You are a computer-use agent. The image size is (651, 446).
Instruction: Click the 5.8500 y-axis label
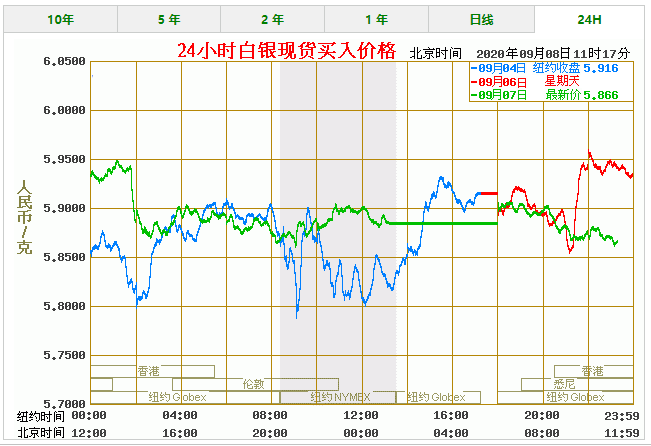(64, 257)
